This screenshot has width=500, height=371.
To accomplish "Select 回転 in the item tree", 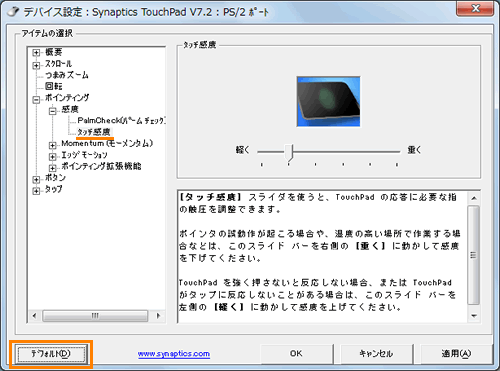I will click(x=54, y=86).
